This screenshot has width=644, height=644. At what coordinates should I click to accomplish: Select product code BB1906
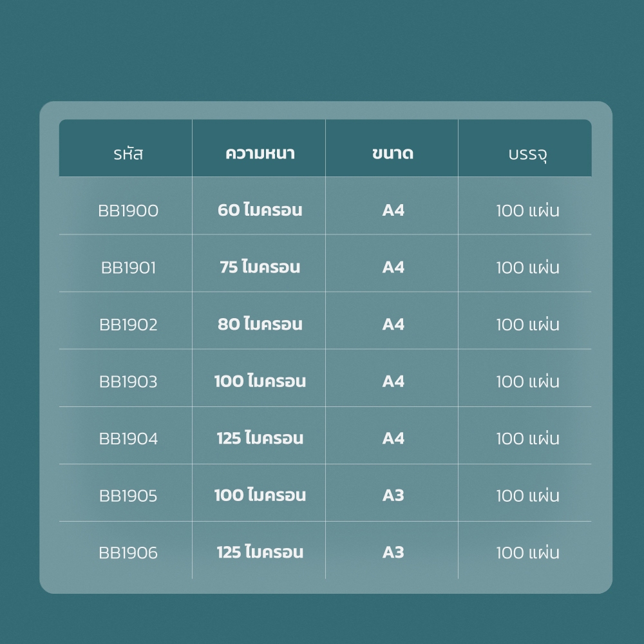[x=128, y=553]
